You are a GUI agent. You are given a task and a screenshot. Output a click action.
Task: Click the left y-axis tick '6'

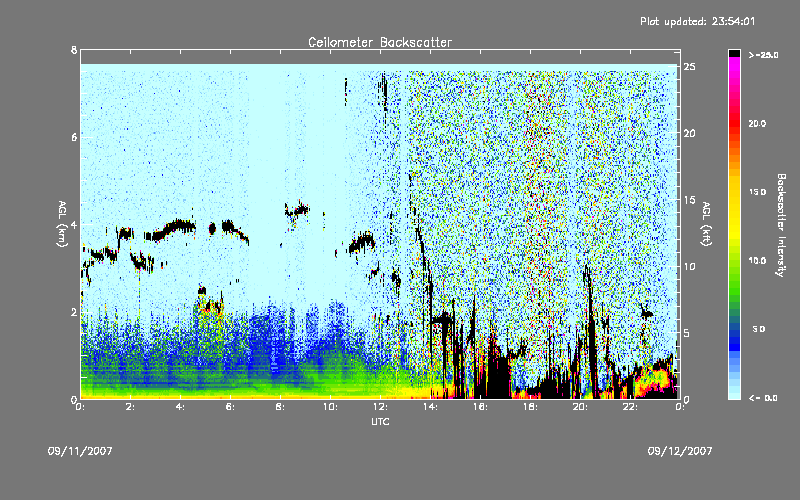click(74, 137)
